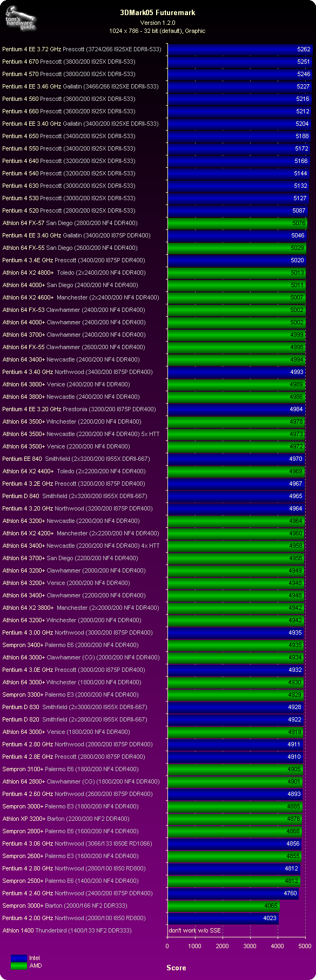Click the 'Score' axis title
Image resolution: width=316 pixels, height=980 pixels.
(x=176, y=968)
